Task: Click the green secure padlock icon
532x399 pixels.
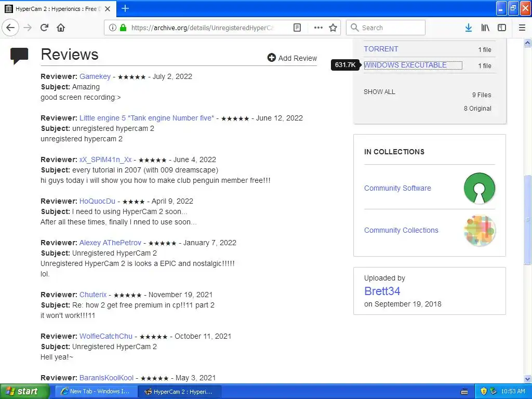Action: point(123,28)
